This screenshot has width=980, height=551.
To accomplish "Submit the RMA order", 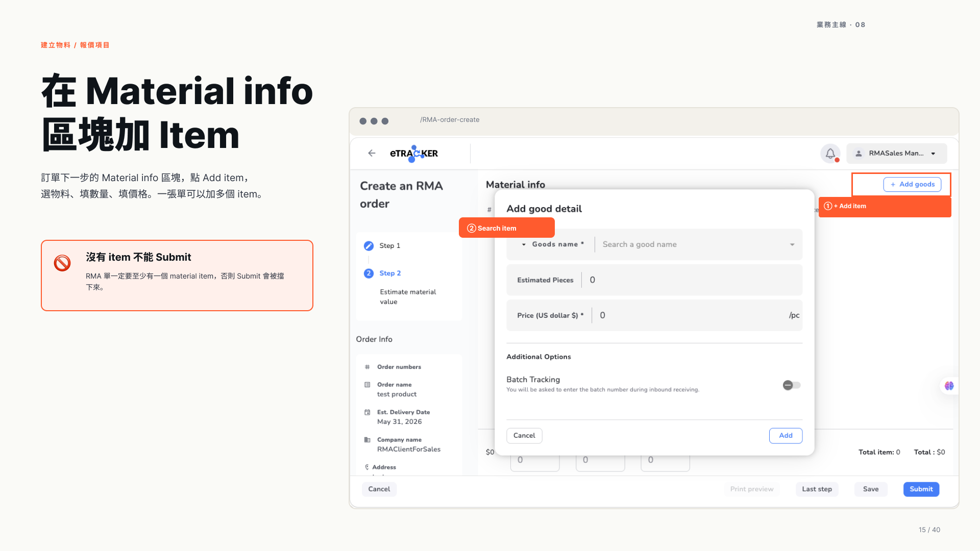I will click(x=921, y=489).
